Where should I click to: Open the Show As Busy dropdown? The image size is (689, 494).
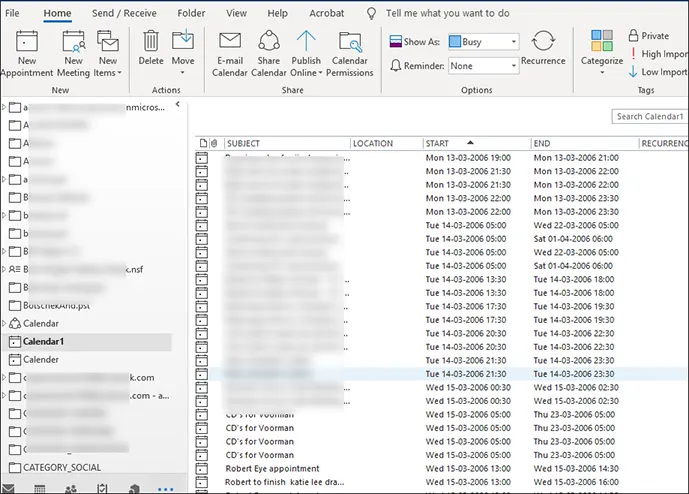[483, 42]
